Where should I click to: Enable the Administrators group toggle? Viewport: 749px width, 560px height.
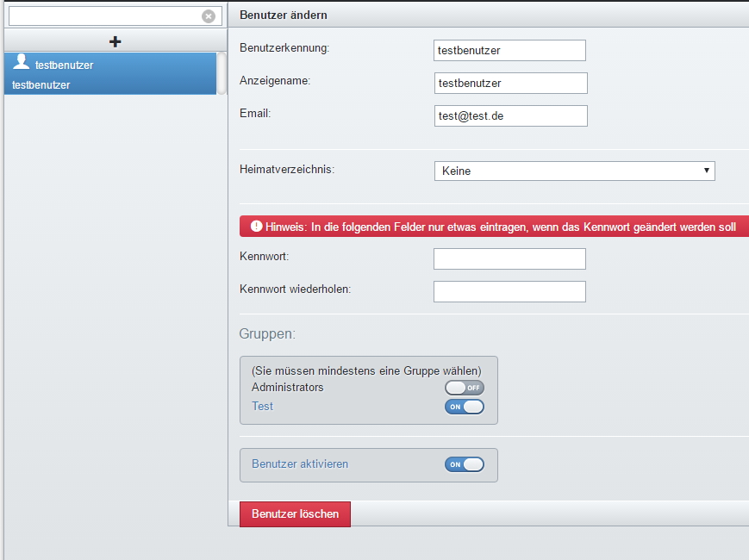pos(465,388)
